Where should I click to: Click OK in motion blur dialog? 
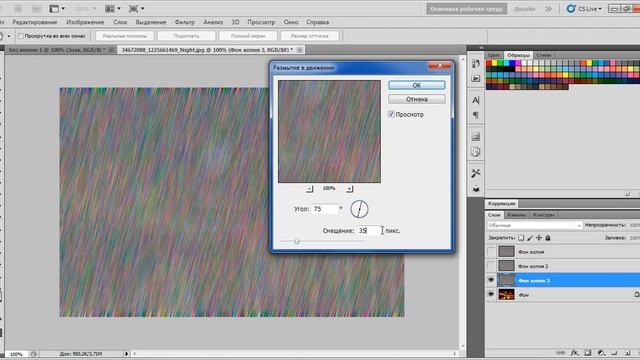coord(417,85)
